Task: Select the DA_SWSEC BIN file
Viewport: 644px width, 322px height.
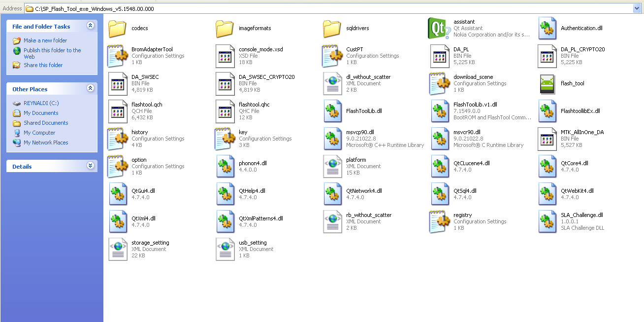Action: pos(118,83)
